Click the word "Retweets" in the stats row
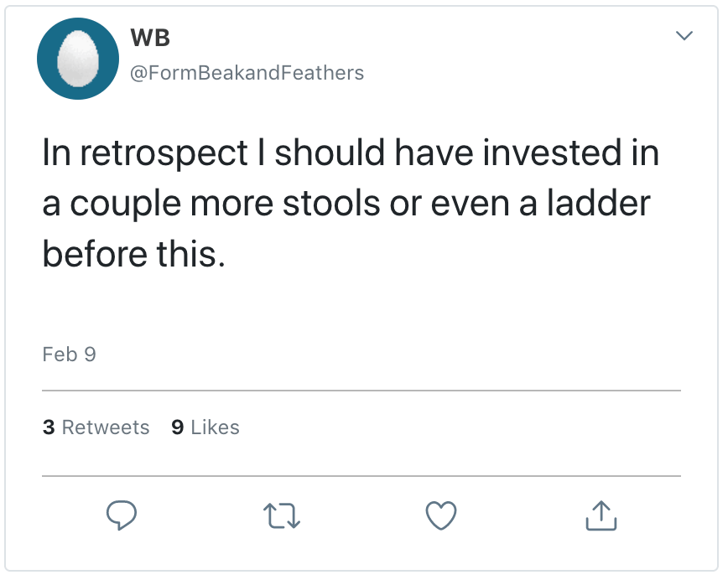Screen dimensions: 728x580 tap(106, 427)
